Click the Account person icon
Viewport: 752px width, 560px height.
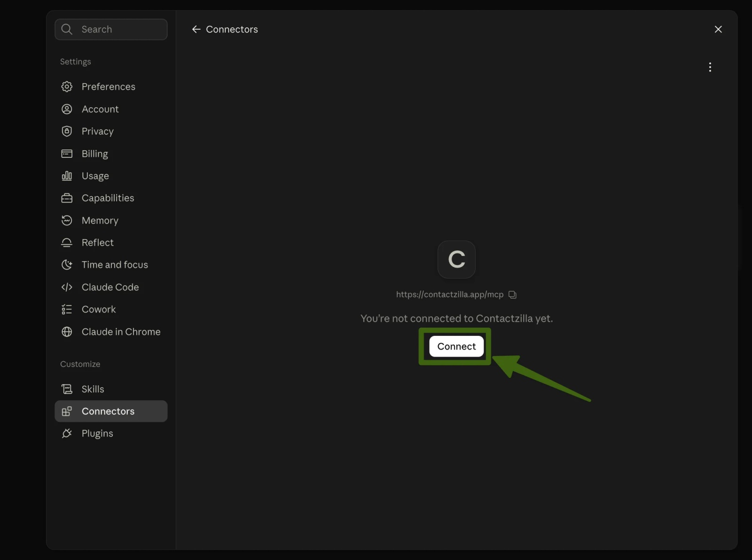pos(67,109)
